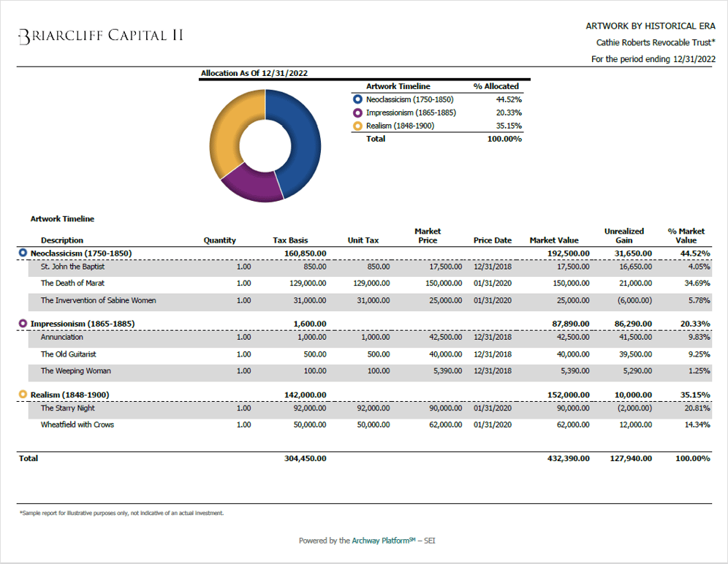Image resolution: width=728 pixels, height=564 pixels.
Task: Collapse the Realism (1848-1900) group row
Action: 69,395
